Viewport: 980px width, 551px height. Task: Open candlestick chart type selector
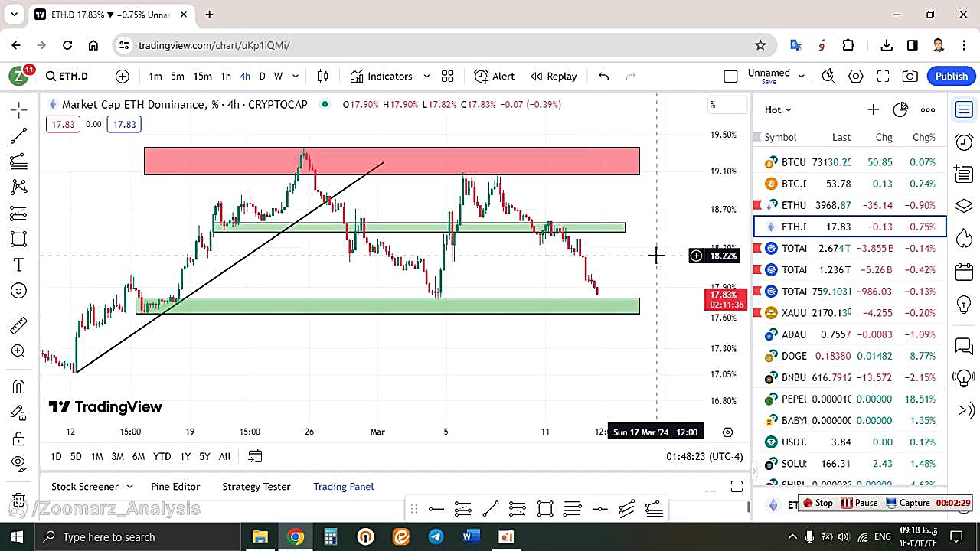323,76
